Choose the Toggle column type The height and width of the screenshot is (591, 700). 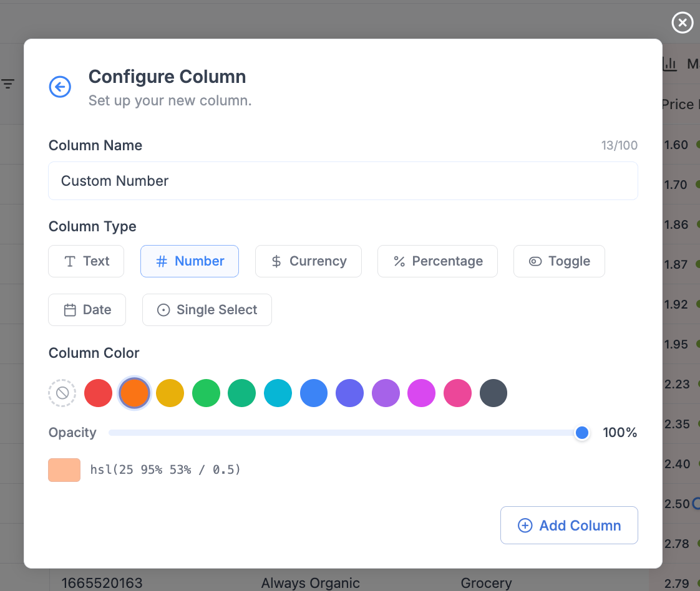pos(559,261)
